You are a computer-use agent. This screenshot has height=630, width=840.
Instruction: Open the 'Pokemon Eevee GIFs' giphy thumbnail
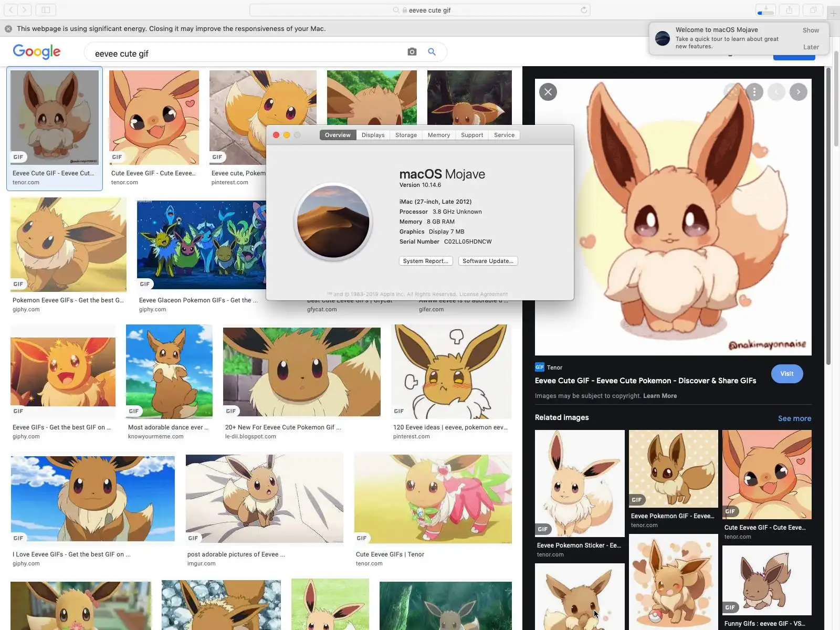coord(68,245)
